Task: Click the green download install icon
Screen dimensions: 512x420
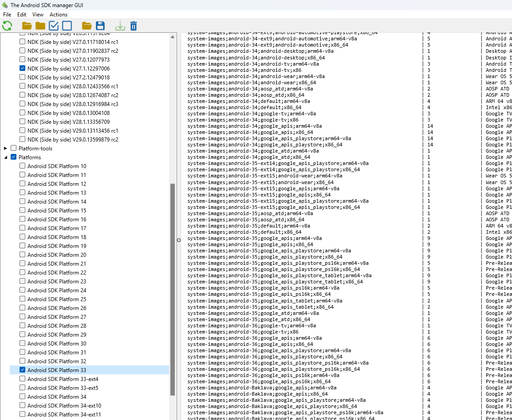Action: point(120,26)
